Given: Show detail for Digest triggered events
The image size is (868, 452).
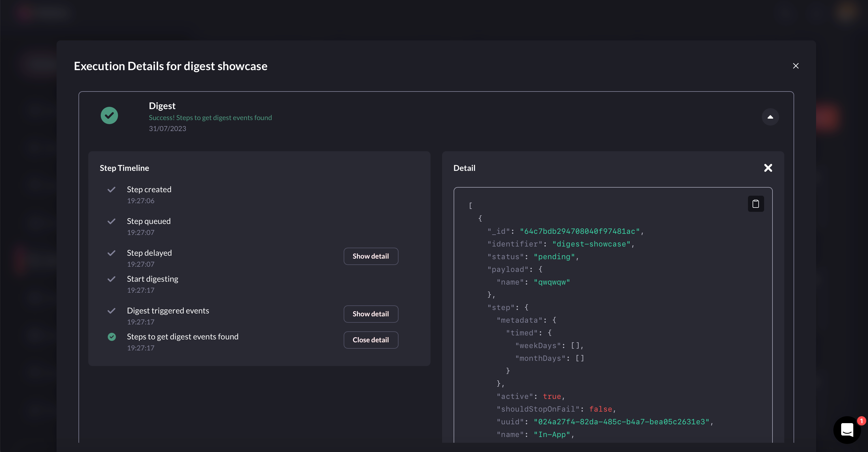Looking at the screenshot, I should pyautogui.click(x=371, y=314).
